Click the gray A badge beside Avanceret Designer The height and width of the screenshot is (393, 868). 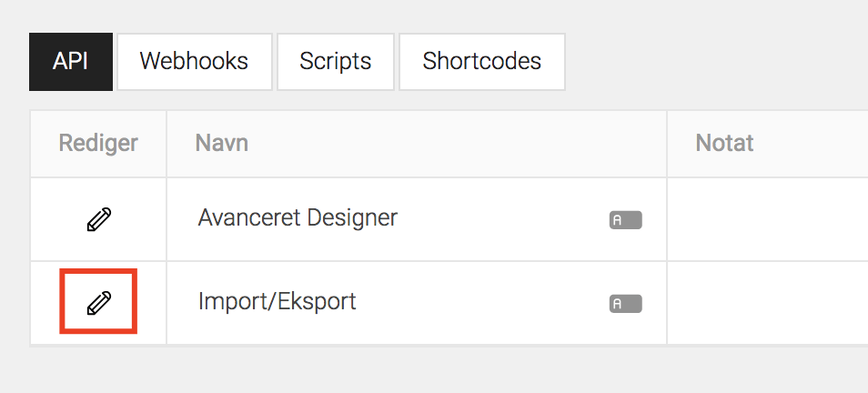[x=626, y=220]
